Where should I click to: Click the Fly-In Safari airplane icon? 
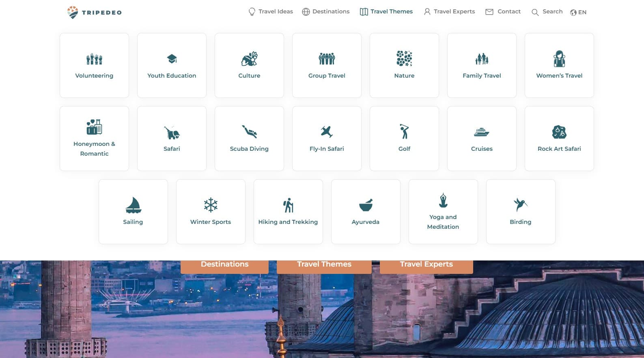point(327,132)
